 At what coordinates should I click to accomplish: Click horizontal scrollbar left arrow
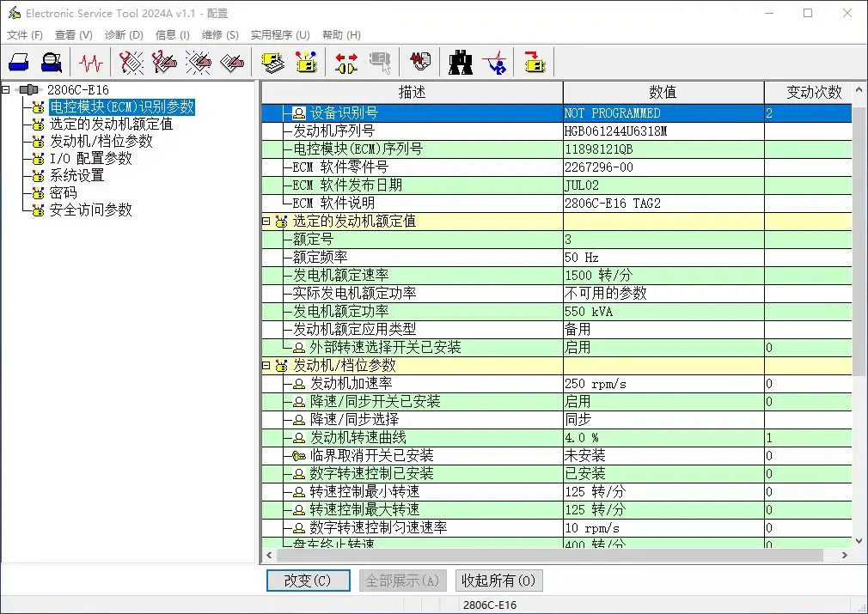(x=269, y=555)
